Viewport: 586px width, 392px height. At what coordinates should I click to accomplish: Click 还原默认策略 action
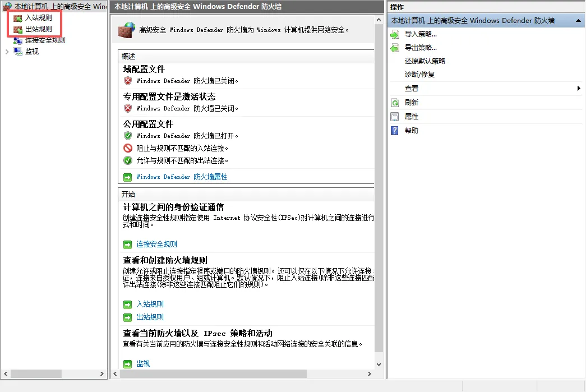tap(425, 61)
